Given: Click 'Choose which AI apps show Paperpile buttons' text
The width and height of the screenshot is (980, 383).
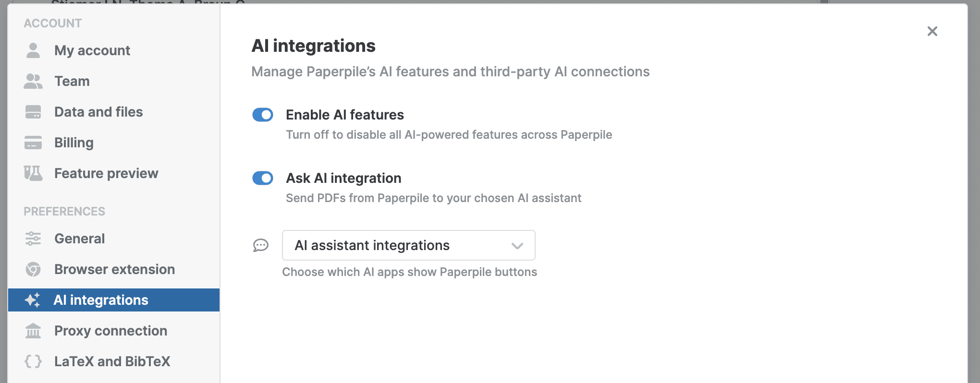Looking at the screenshot, I should click(x=410, y=272).
